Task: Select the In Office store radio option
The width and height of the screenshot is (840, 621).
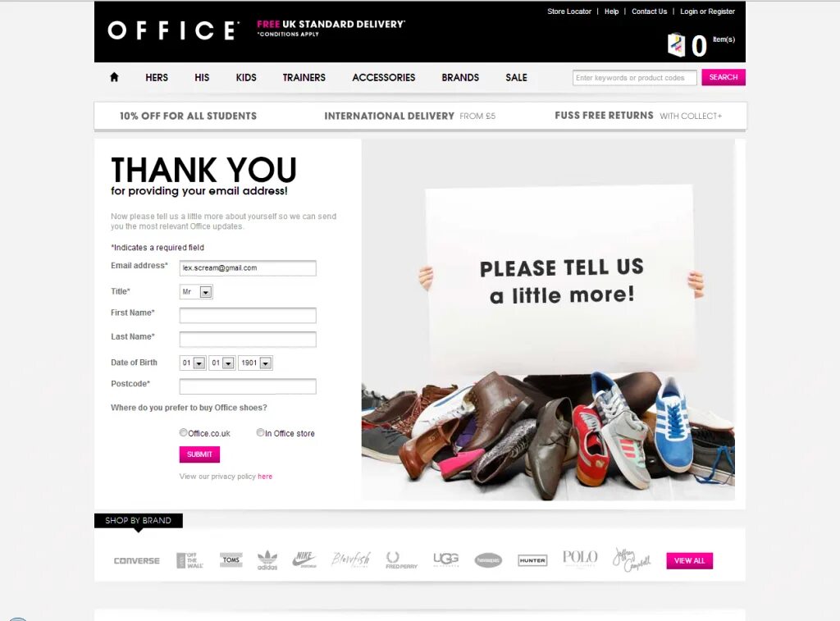Action: [260, 432]
